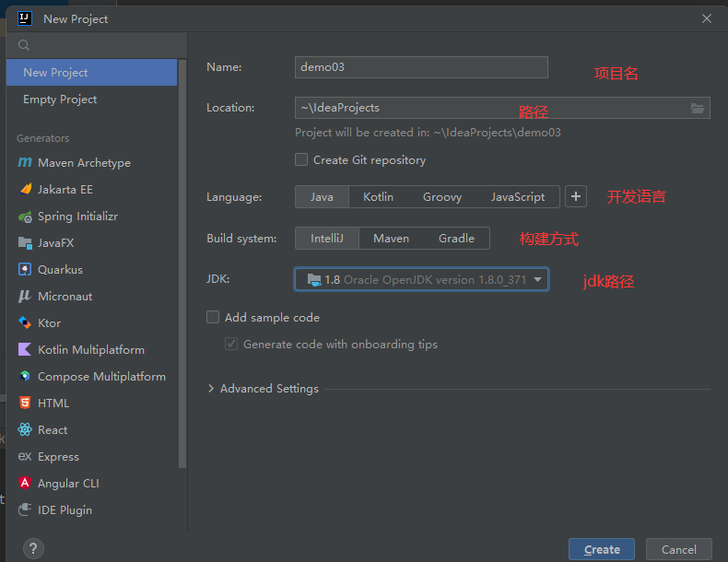Select the IDE Plugin entry label
Viewport: 728px width, 562px height.
coord(65,510)
